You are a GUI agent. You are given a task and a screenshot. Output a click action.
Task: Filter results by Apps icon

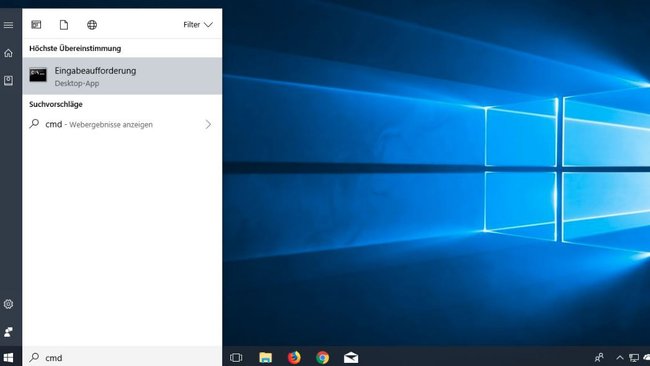[x=36, y=25]
